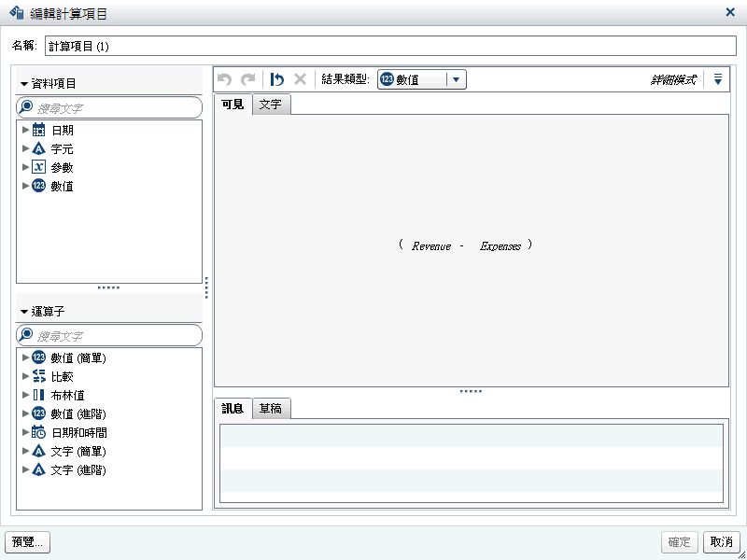Select the 布林值 operator icon
The image size is (747, 560).
click(x=39, y=396)
